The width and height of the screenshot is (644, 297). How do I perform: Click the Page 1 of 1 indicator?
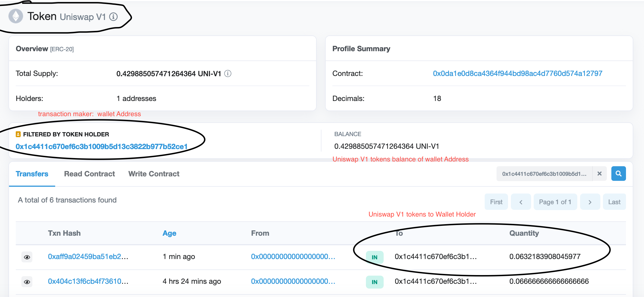[x=555, y=202]
